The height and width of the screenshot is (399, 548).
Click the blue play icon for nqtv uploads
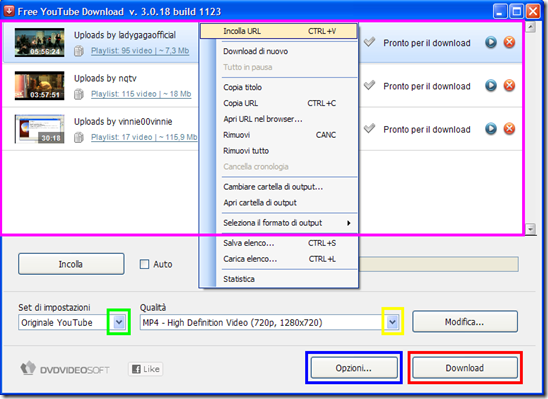(491, 86)
